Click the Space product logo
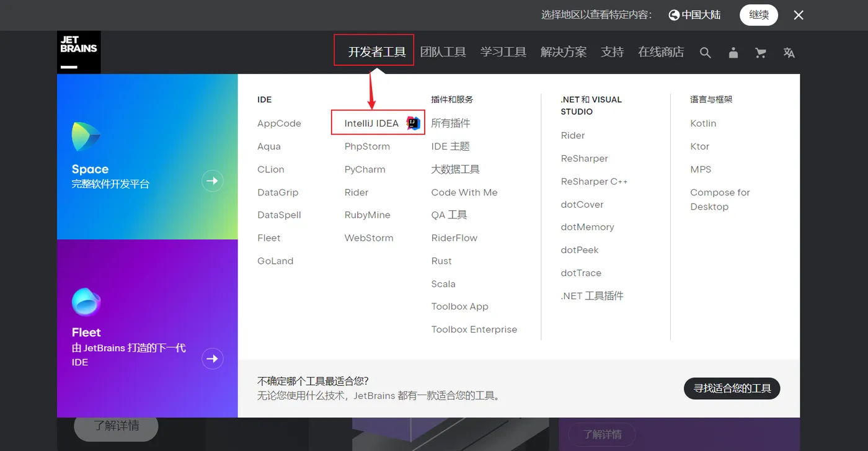This screenshot has height=451, width=868. point(86,136)
